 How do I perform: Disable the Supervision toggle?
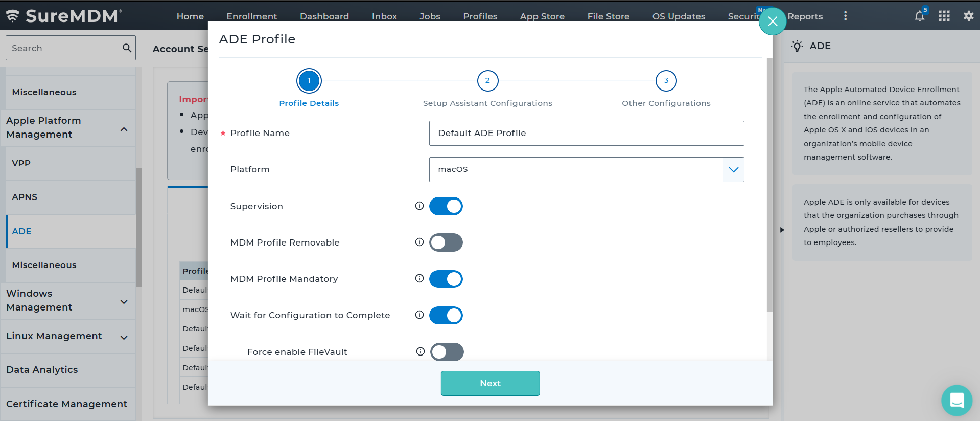(446, 206)
